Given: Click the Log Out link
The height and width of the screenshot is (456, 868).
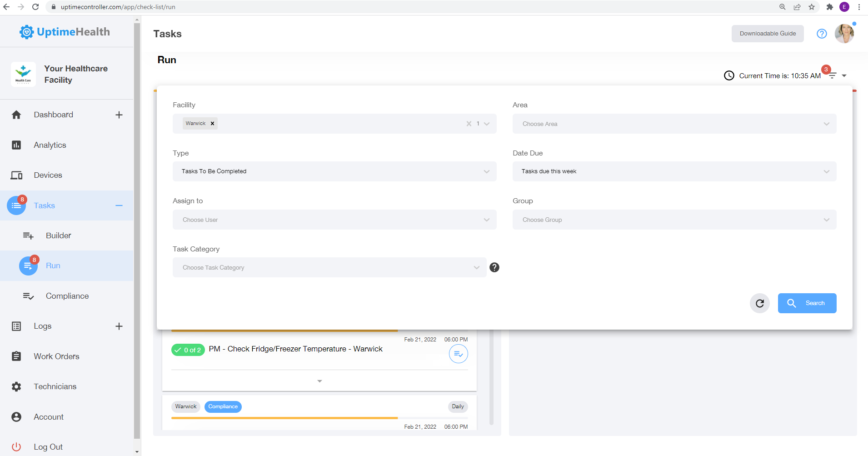Looking at the screenshot, I should pyautogui.click(x=48, y=447).
